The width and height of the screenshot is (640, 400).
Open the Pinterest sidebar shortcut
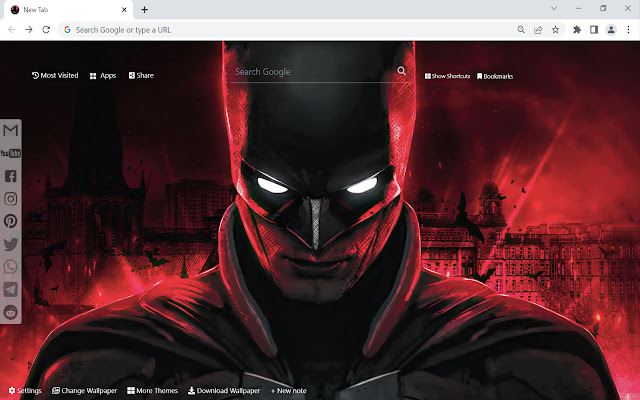click(11, 221)
